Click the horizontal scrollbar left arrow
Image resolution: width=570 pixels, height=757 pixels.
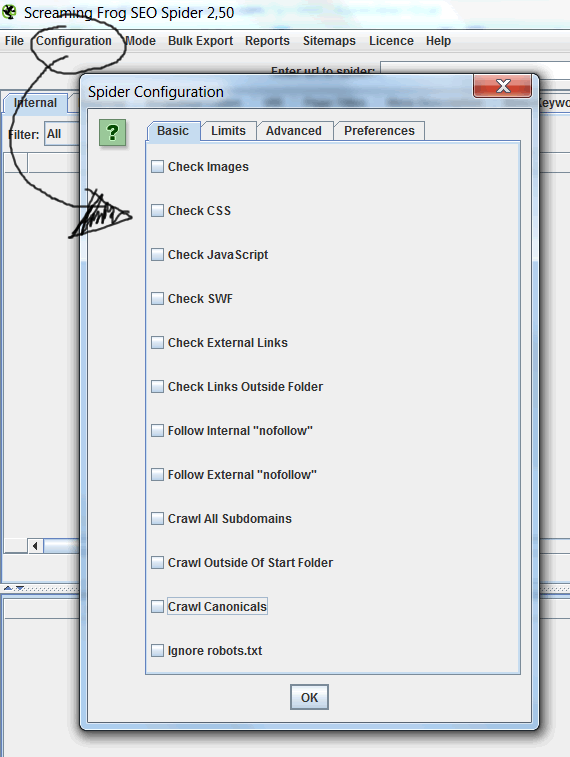tap(35, 546)
